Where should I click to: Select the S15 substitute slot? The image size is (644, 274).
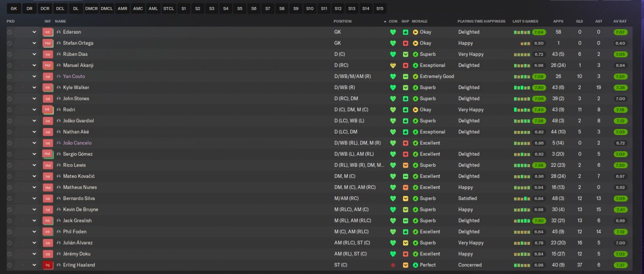(x=379, y=9)
